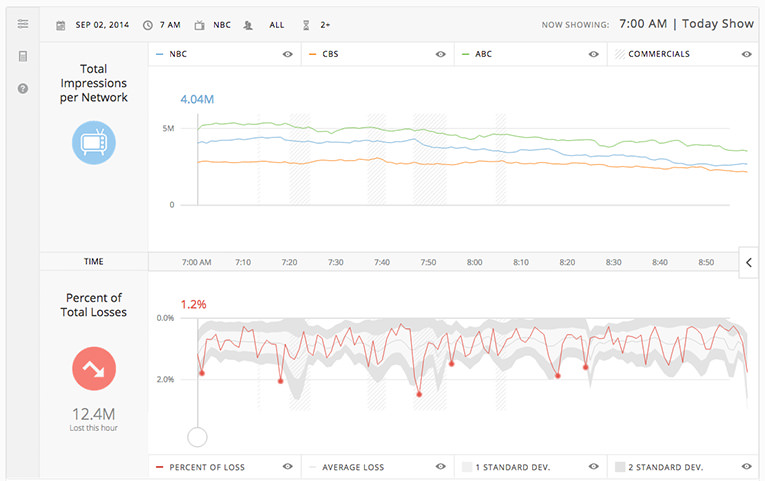Collapse side panel with the chevron arrow
The width and height of the screenshot is (765, 481).
(x=750, y=262)
